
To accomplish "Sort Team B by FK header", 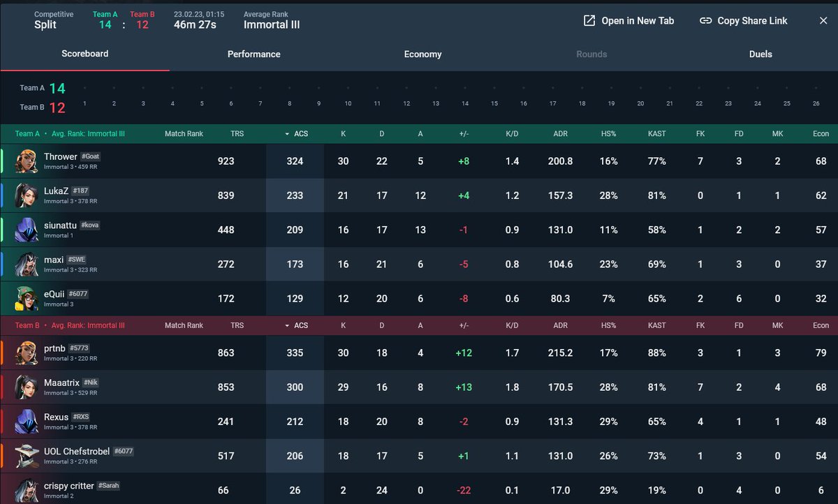I will [700, 325].
